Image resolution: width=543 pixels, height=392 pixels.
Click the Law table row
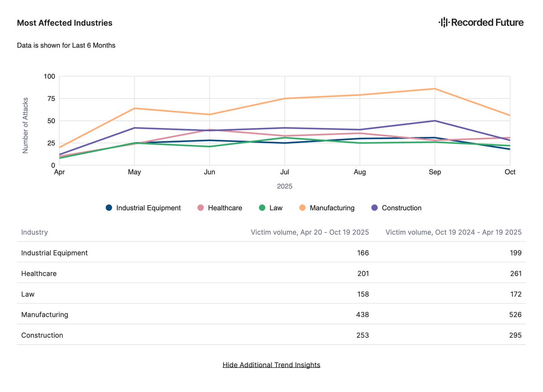(271, 294)
